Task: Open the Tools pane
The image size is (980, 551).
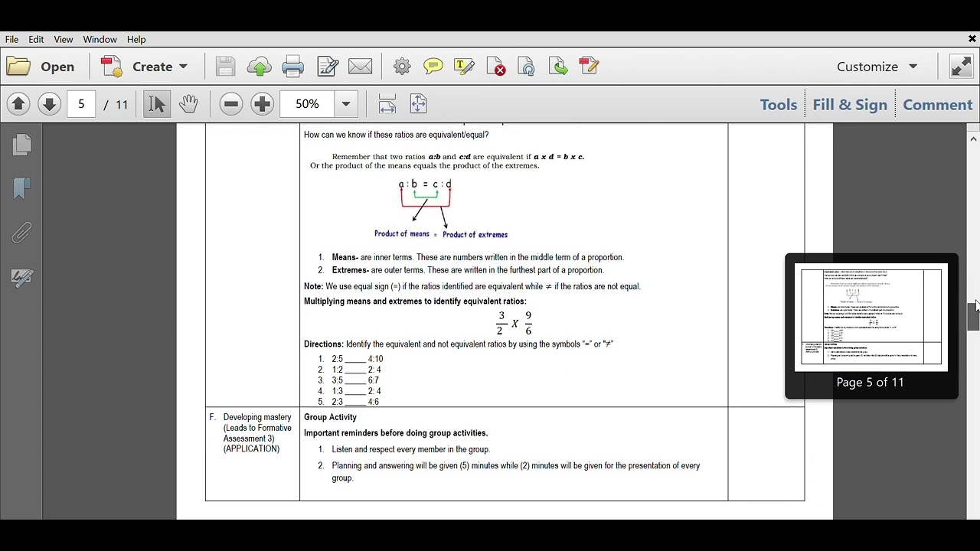Action: point(779,105)
